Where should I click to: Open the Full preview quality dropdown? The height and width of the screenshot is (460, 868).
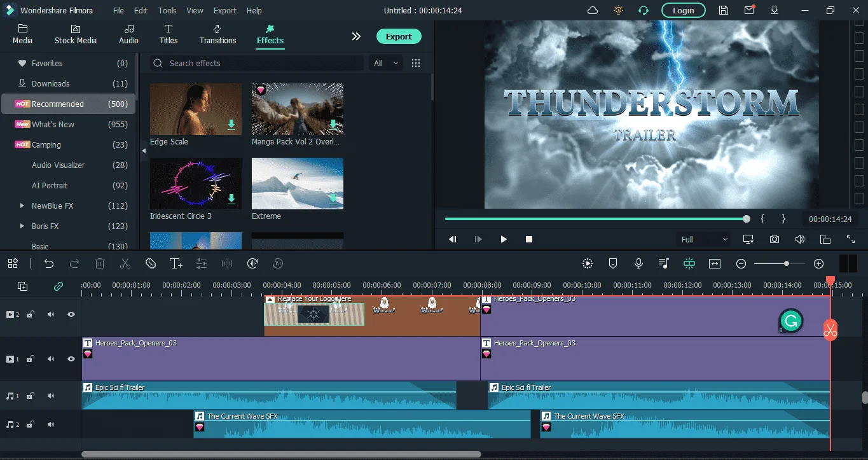(x=704, y=239)
